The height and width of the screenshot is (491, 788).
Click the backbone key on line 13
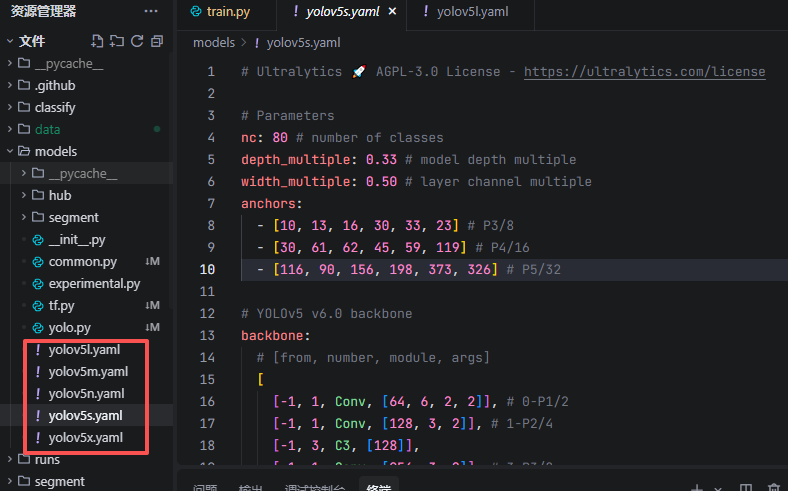[x=272, y=336]
